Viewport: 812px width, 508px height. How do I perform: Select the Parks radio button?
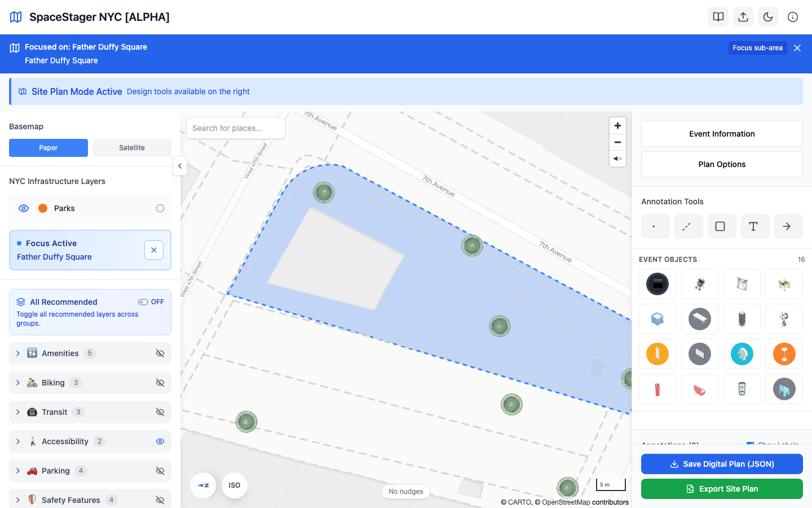click(x=160, y=208)
